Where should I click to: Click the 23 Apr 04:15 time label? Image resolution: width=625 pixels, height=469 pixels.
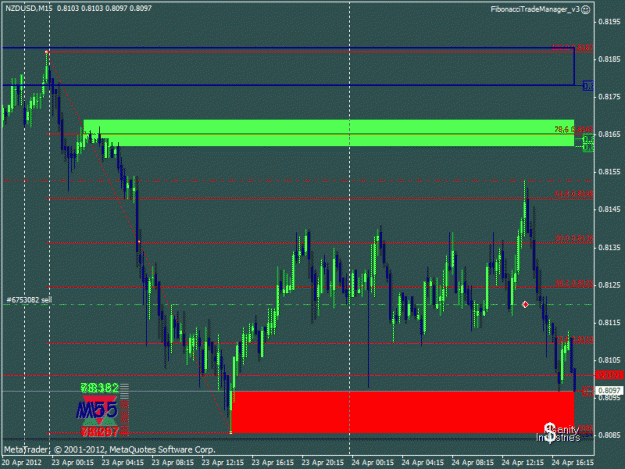[123, 462]
